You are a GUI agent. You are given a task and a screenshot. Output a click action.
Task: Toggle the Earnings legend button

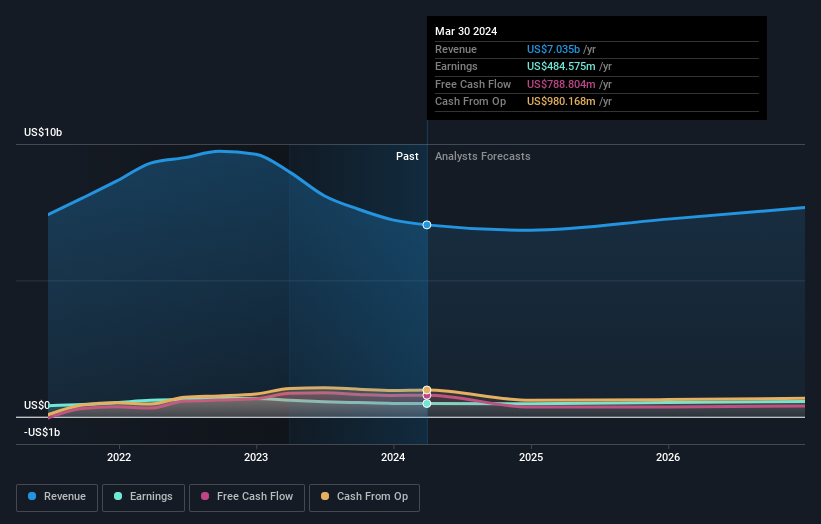pyautogui.click(x=143, y=497)
